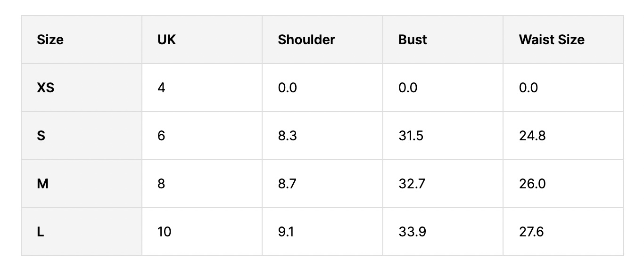Choose the L size row label
Image resolution: width=644 pixels, height=275 pixels.
[x=41, y=232]
